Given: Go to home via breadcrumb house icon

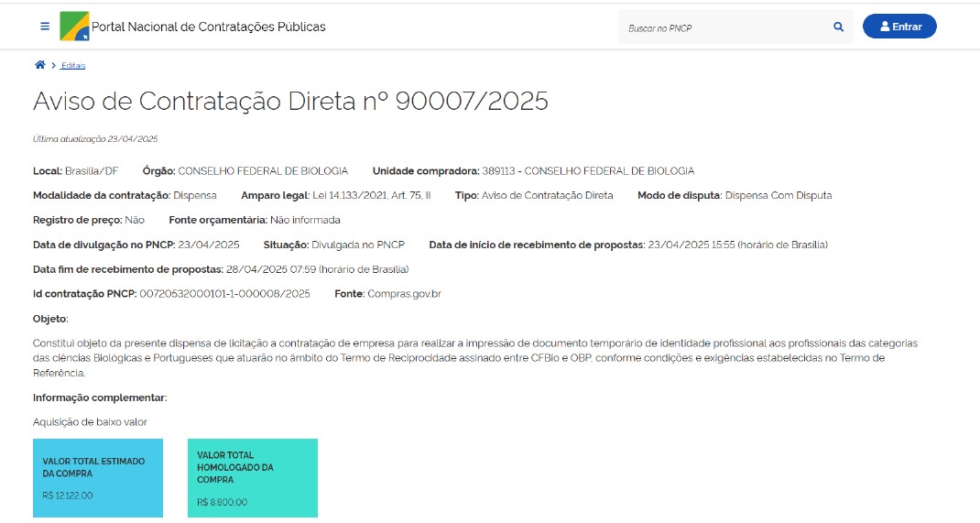Looking at the screenshot, I should (39, 65).
